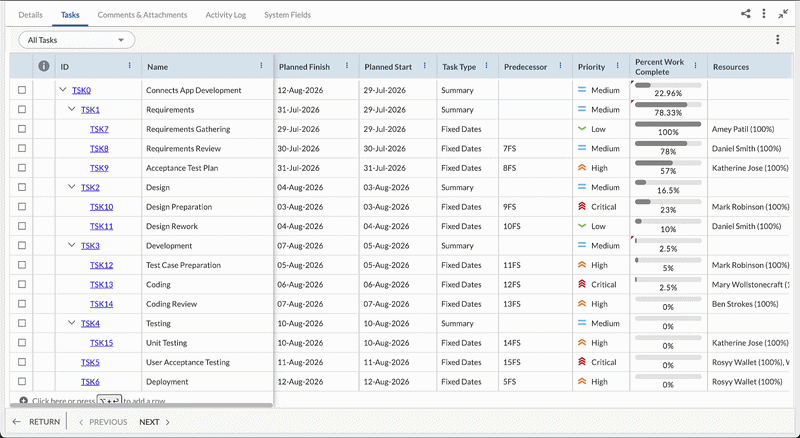The height and width of the screenshot is (438, 800).
Task: Check the box for TSK0 row
Action: pos(22,90)
